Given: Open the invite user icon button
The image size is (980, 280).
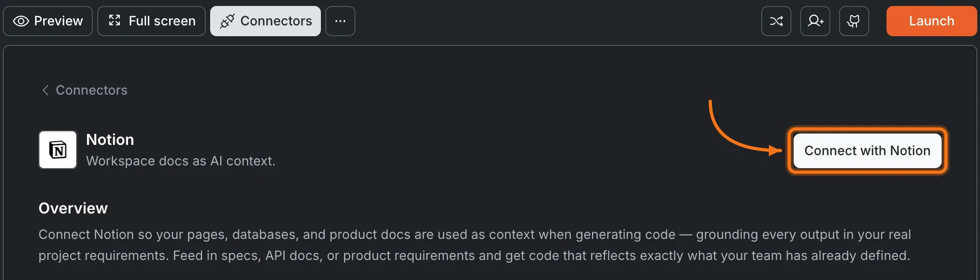Looking at the screenshot, I should pos(815,21).
